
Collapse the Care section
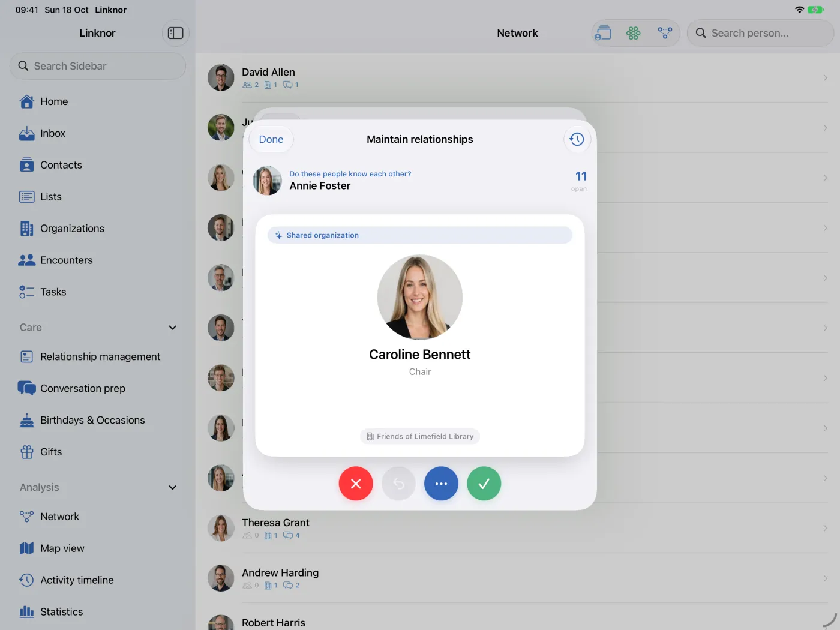click(x=173, y=328)
